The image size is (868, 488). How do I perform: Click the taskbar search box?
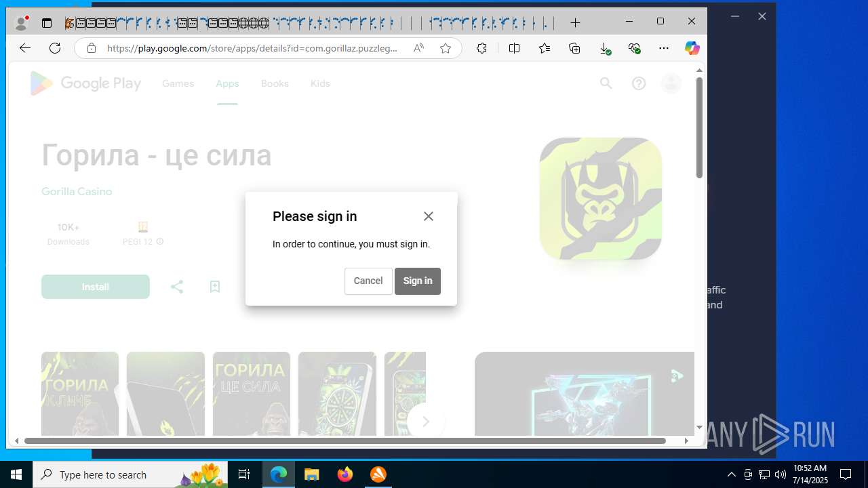pos(130,474)
